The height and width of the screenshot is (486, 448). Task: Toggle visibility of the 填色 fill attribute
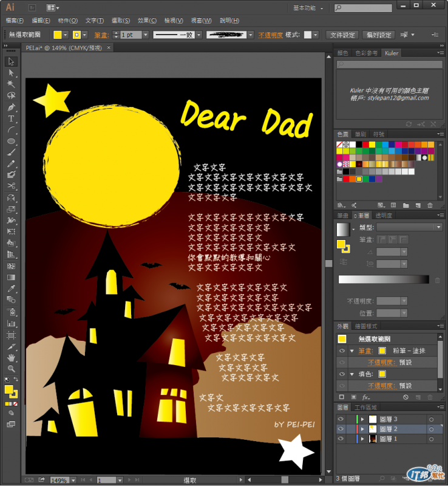click(x=342, y=374)
